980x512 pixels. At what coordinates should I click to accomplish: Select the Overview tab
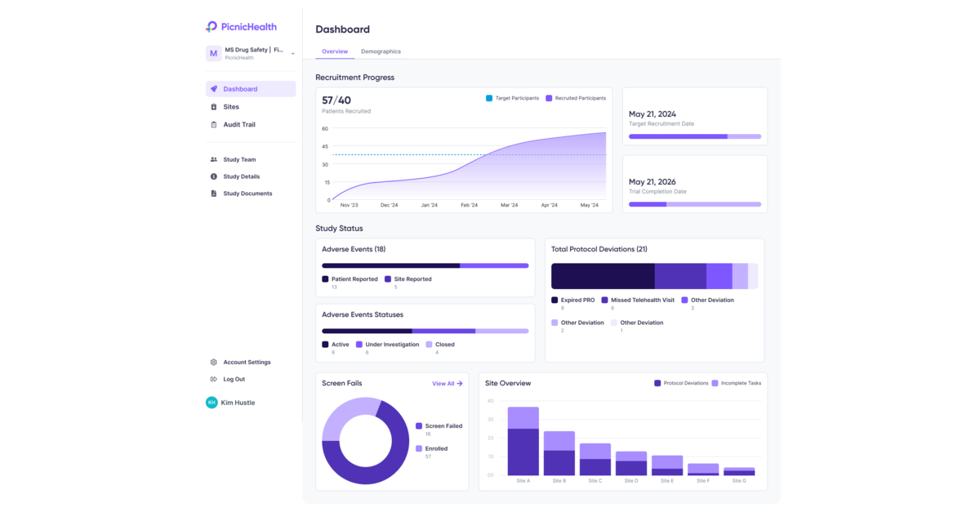[x=334, y=51]
